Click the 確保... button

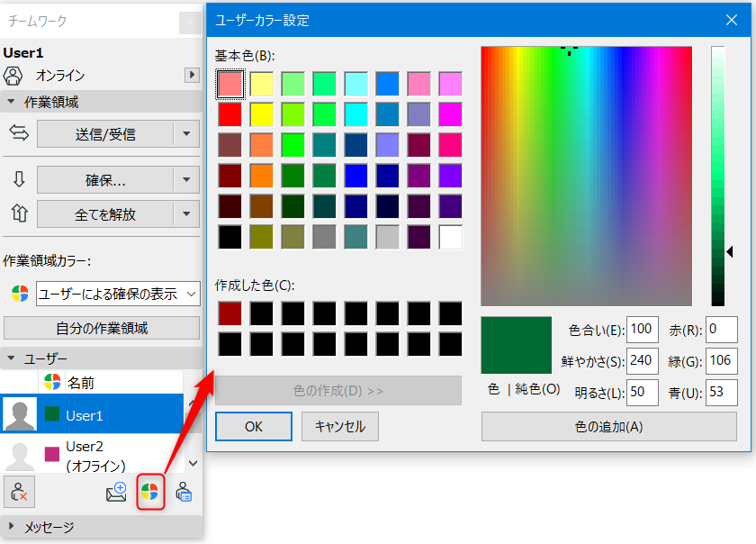point(105,179)
